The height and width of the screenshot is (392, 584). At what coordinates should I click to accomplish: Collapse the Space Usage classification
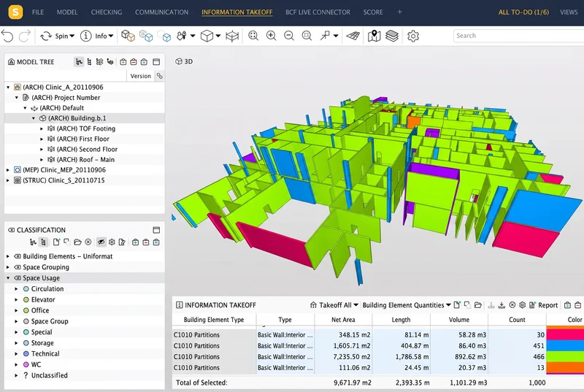pyautogui.click(x=8, y=277)
